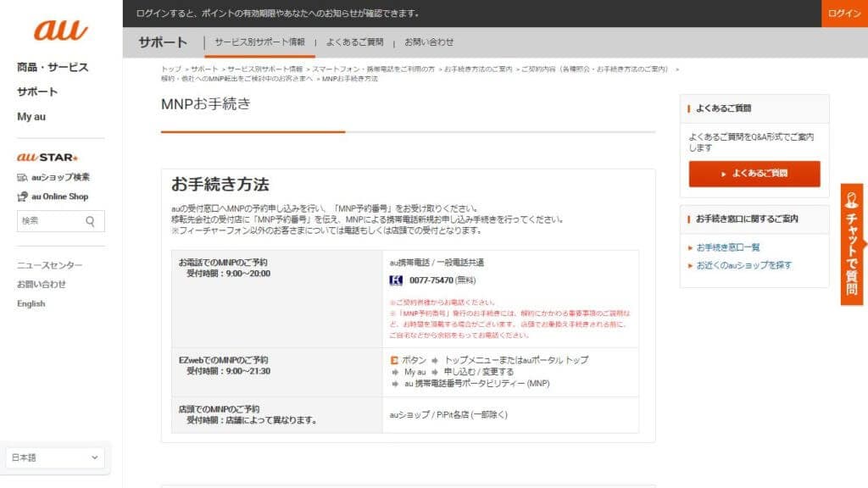
Task: Open the サポート sidebar menu
Action: tap(37, 91)
